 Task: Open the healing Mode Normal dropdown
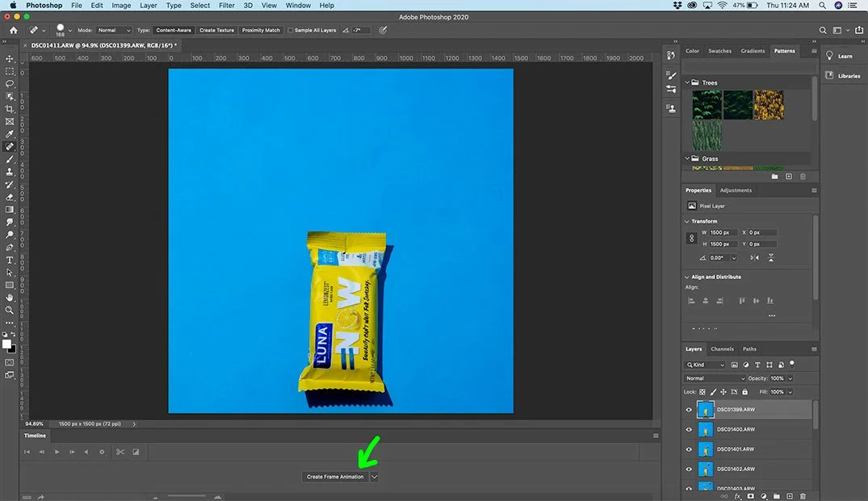(114, 31)
